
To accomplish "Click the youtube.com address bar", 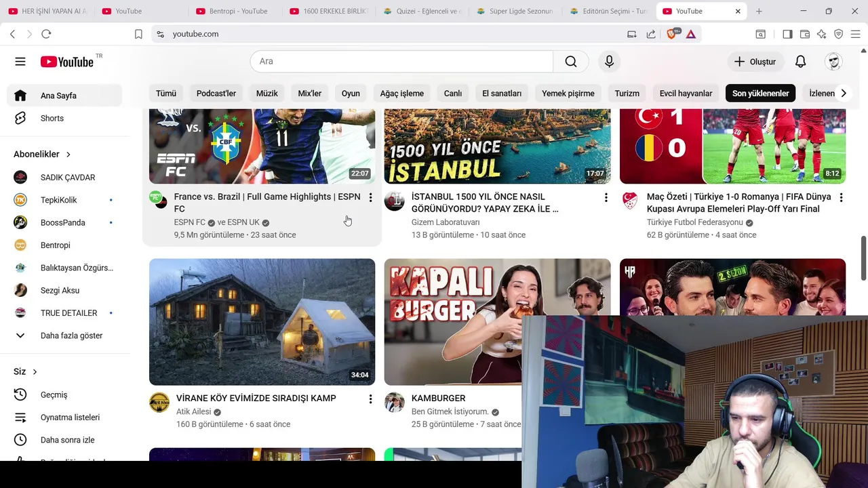I will [389, 34].
